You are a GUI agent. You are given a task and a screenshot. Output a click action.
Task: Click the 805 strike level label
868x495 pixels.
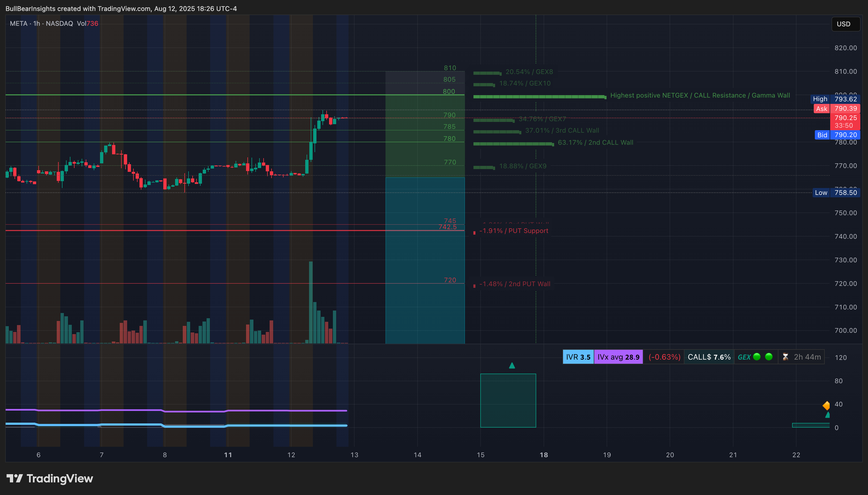[449, 79]
